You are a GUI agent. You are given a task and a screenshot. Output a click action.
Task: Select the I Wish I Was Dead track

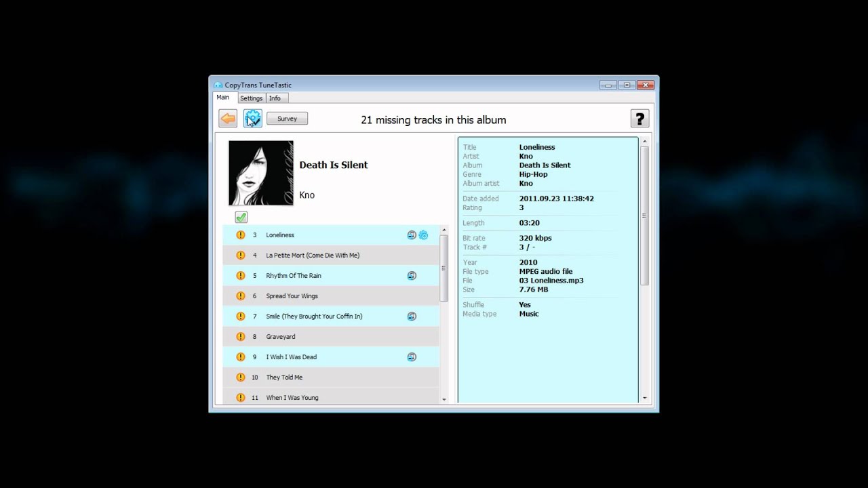[331, 357]
